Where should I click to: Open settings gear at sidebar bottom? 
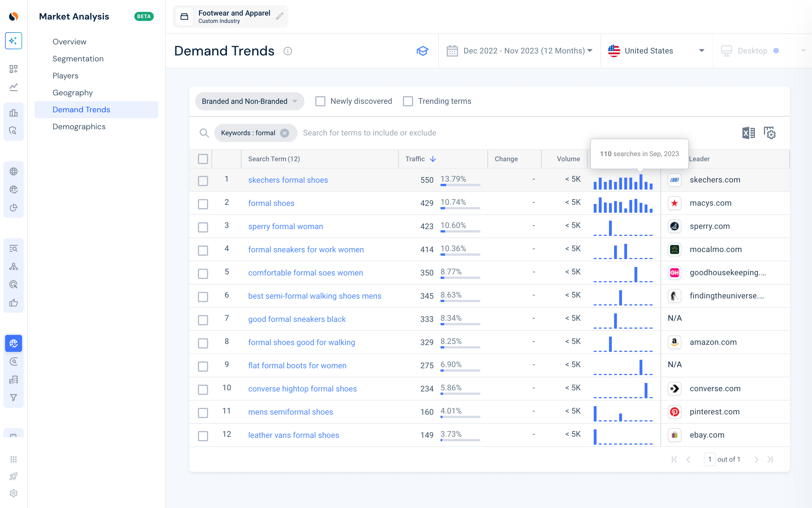pyautogui.click(x=14, y=493)
